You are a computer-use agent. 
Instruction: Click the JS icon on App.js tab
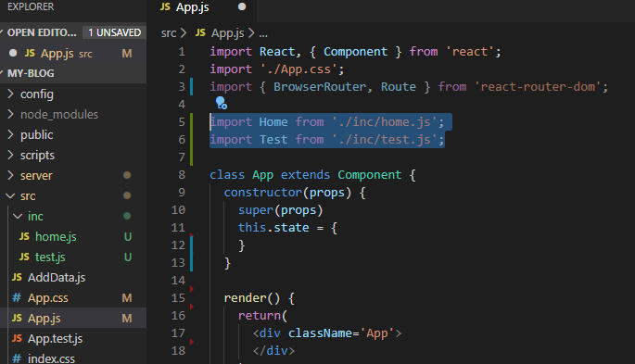pyautogui.click(x=165, y=6)
